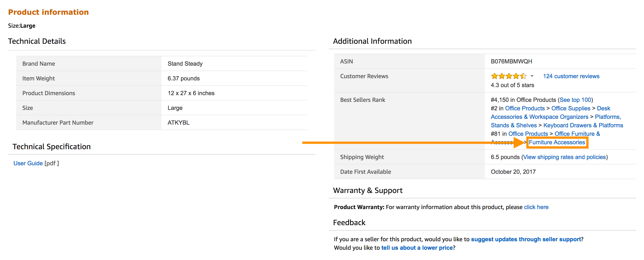The image size is (644, 260).
Task: Open the first Office Products category link
Action: [x=525, y=108]
